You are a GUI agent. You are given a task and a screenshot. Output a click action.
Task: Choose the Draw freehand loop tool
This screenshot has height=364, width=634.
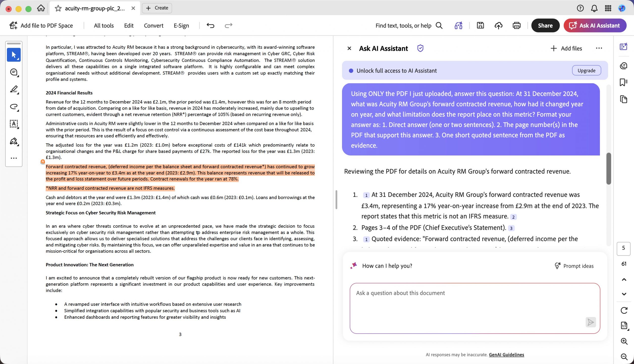tap(14, 107)
